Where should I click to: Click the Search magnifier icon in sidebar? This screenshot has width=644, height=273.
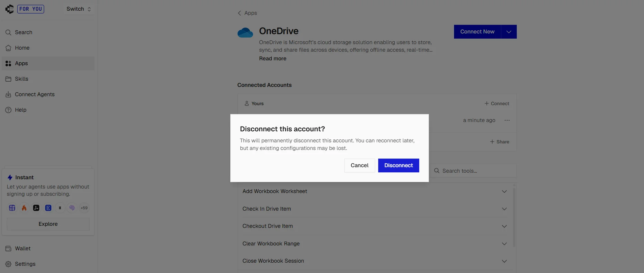8,32
